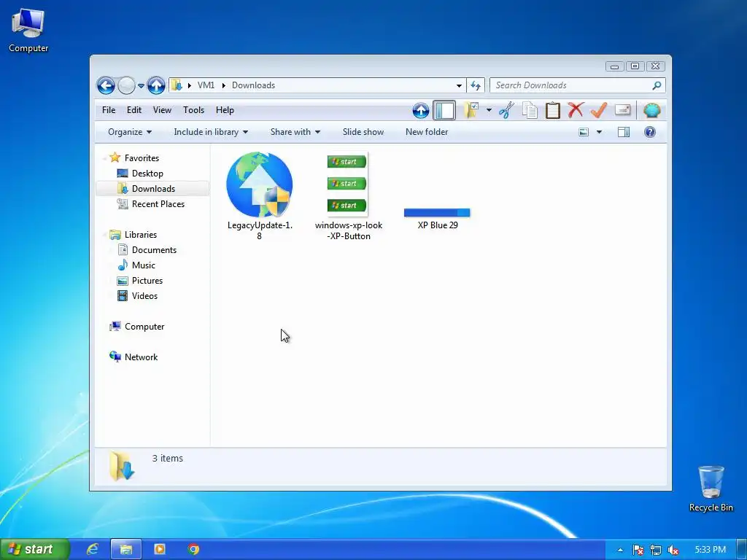The height and width of the screenshot is (560, 747).
Task: Open the recent pages arrow beside Forward
Action: click(141, 86)
